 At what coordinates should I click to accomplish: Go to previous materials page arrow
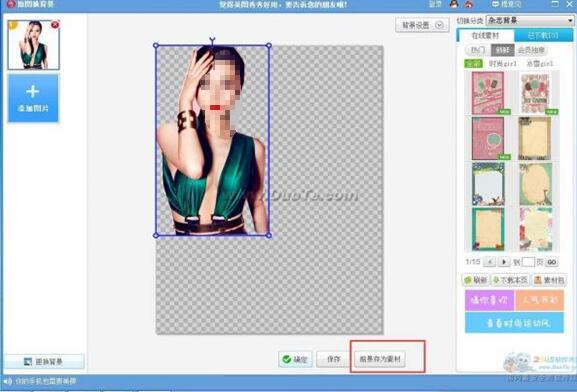click(x=490, y=262)
